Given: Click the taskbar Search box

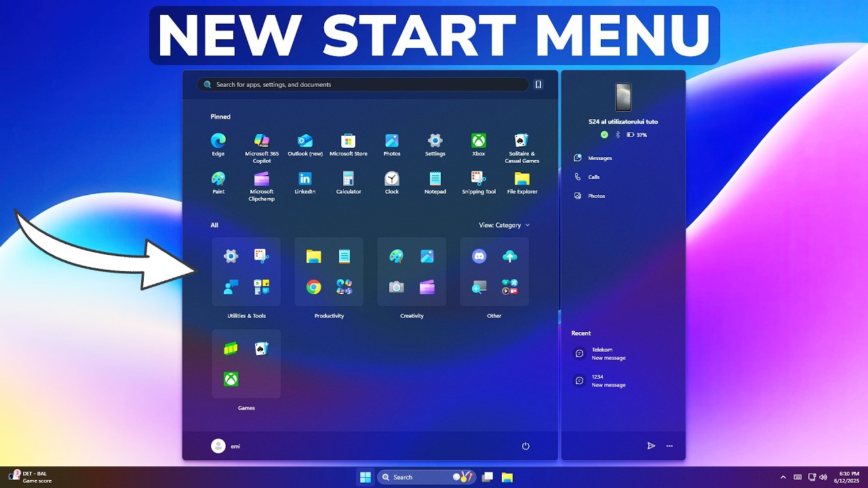Looking at the screenshot, I should tap(426, 477).
